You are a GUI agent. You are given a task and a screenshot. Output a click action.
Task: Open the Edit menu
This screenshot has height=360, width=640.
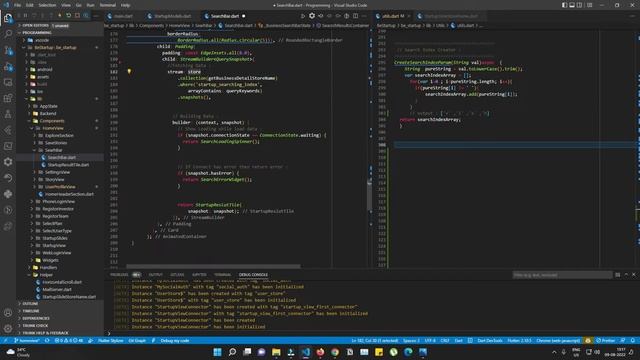(30, 5)
